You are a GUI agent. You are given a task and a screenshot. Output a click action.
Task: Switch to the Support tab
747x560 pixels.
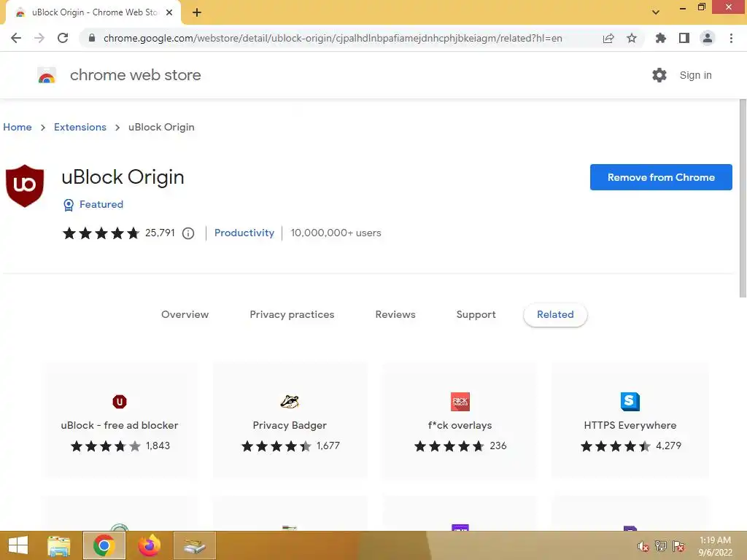476,314
